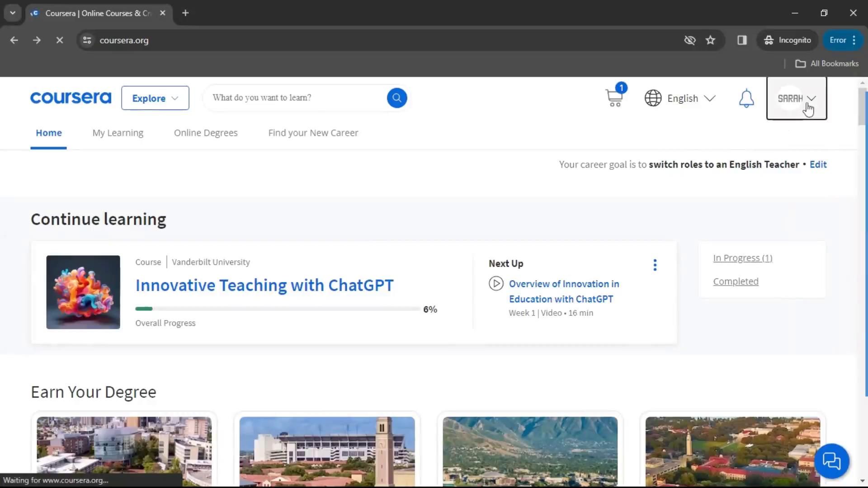Open the Innovative Teaching with ChatGPT course
The image size is (868, 488).
point(264,285)
